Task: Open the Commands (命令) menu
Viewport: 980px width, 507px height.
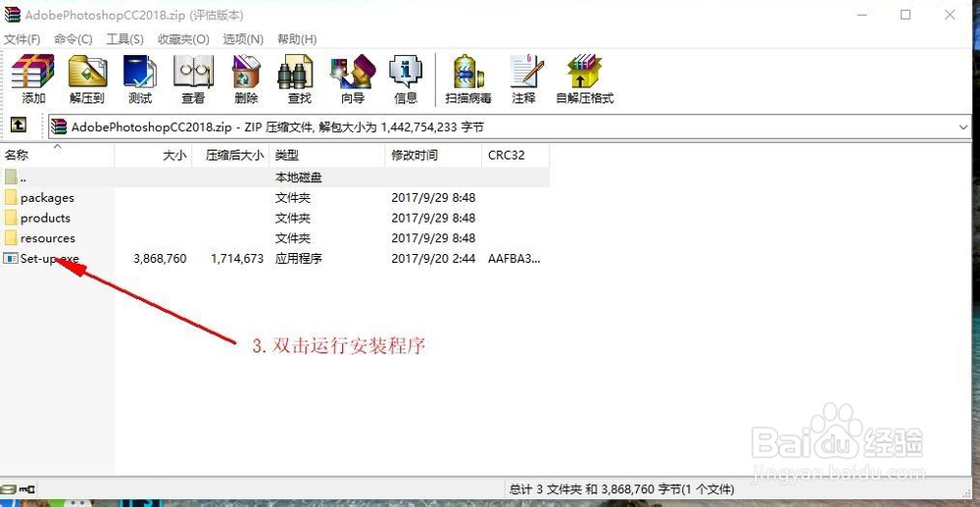Action: (x=73, y=39)
